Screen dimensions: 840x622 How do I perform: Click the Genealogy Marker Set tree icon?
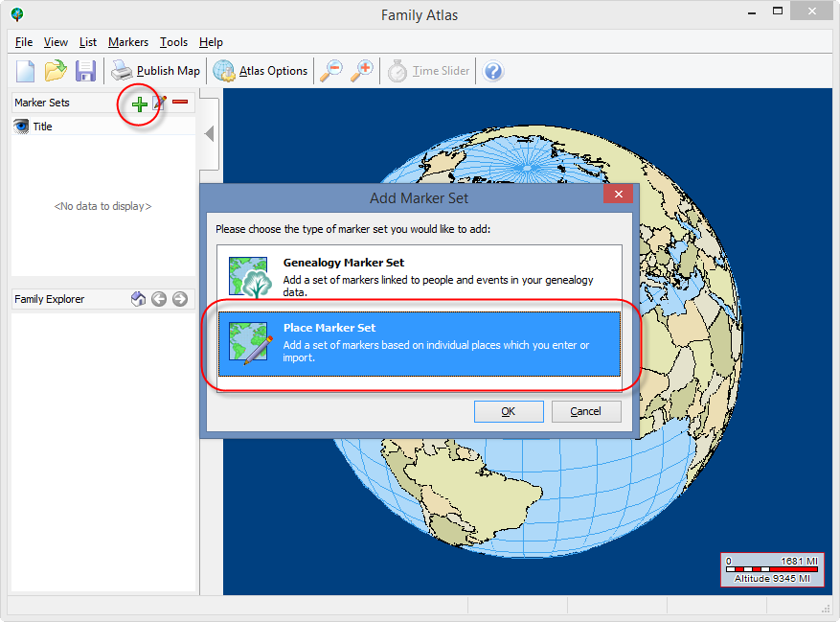248,277
